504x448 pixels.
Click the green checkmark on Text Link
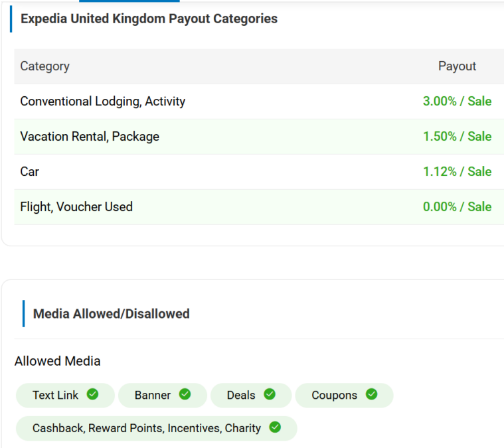pyautogui.click(x=92, y=394)
